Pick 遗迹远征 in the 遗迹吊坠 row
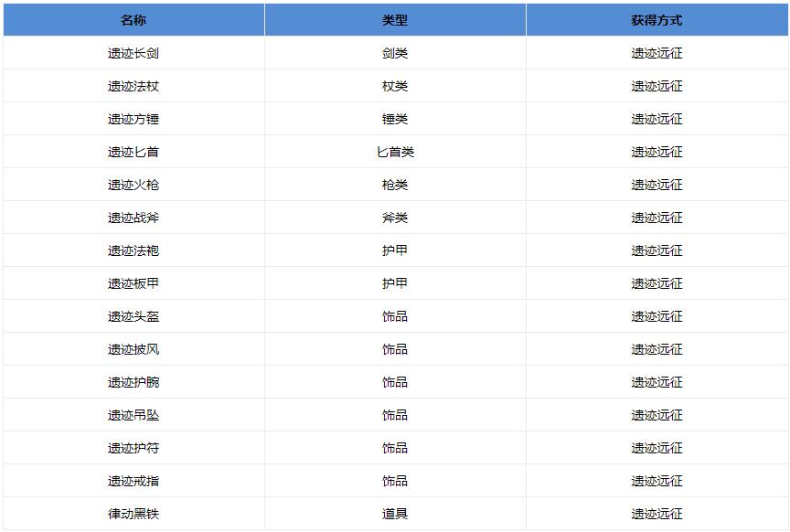790x532 pixels. (657, 415)
